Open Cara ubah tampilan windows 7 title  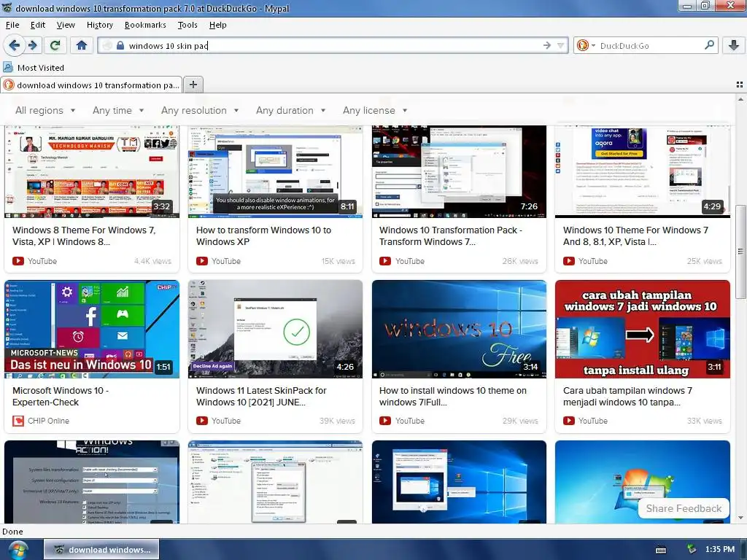(x=627, y=396)
